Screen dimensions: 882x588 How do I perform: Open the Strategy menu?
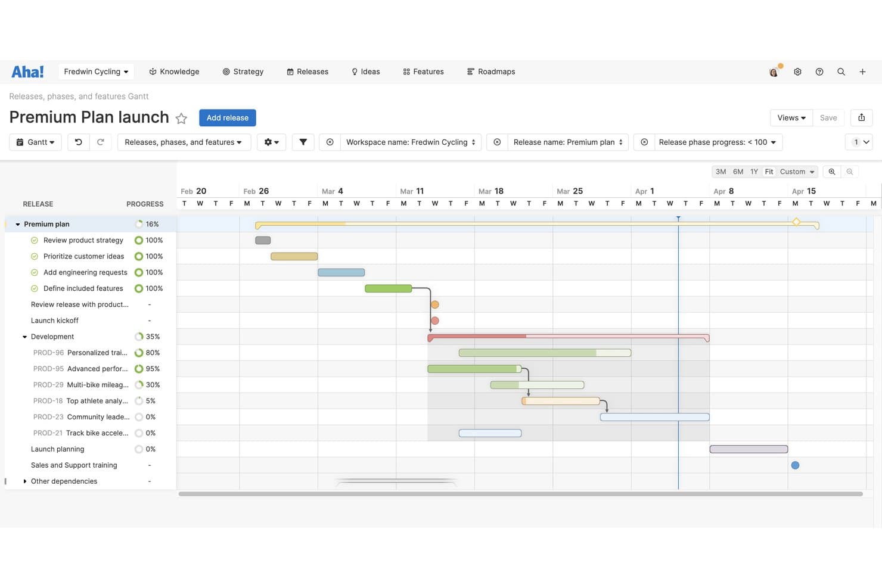click(x=243, y=71)
